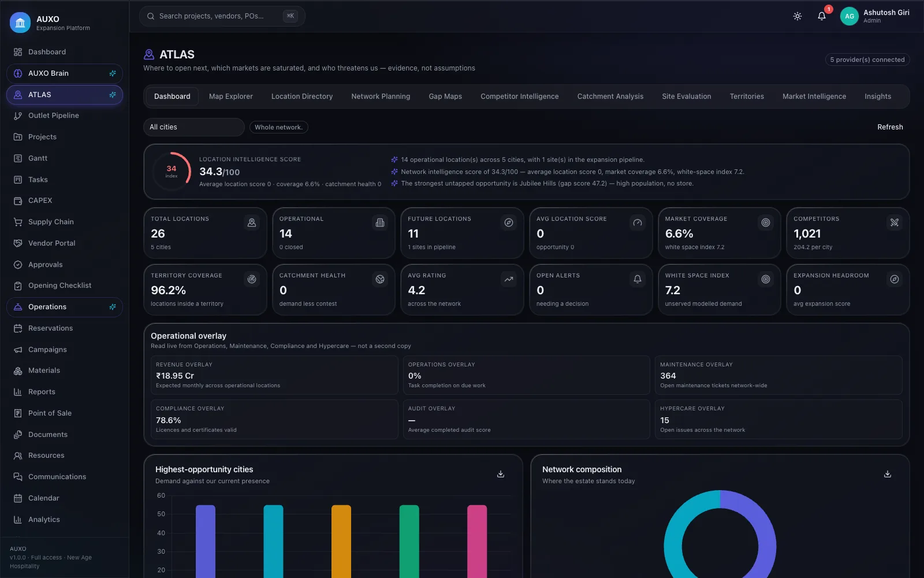Select Market Intelligence tab
The width and height of the screenshot is (924, 578).
click(814, 97)
